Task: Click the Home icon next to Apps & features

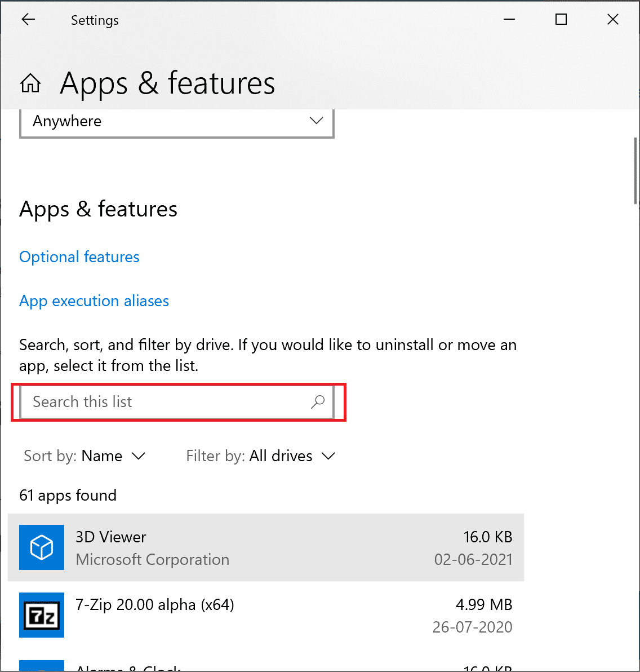Action: pyautogui.click(x=30, y=83)
